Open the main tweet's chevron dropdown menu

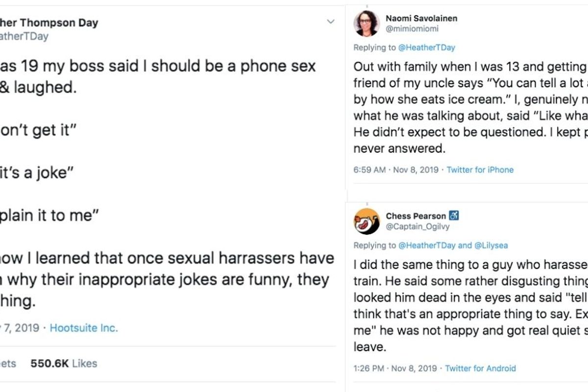coord(331,22)
